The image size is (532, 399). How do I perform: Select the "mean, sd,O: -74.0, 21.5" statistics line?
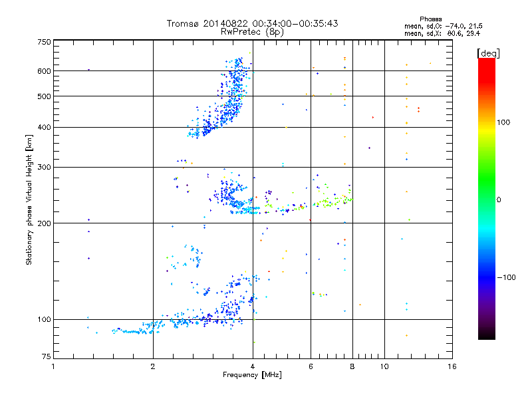pyautogui.click(x=443, y=26)
